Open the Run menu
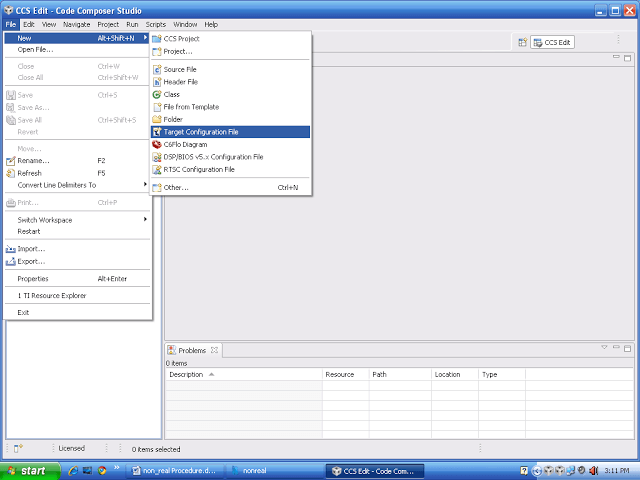This screenshot has width=640, height=480. pyautogui.click(x=132, y=24)
